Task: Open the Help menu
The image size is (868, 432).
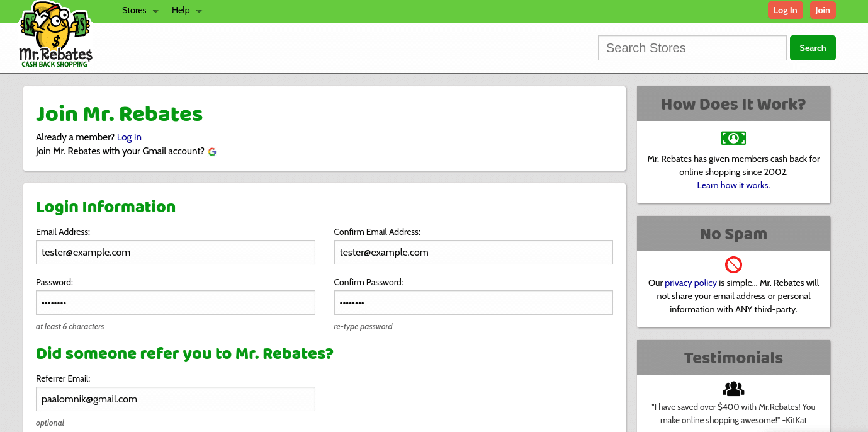Action: [181, 10]
